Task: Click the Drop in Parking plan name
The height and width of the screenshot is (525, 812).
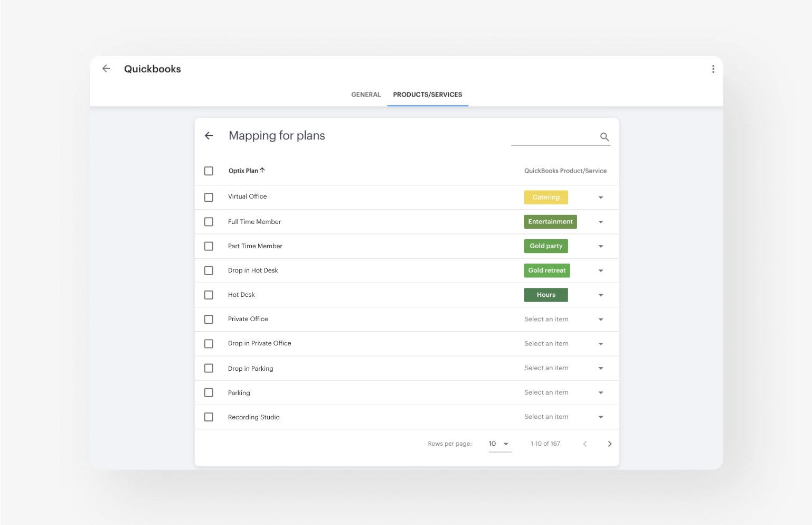Action: (x=251, y=369)
